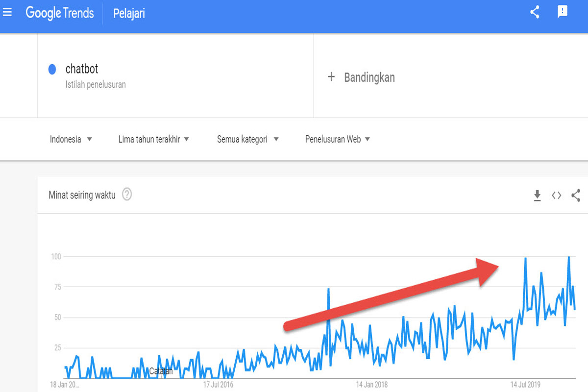Click the plus icon beside Bandingkan
588x392 pixels.
tap(331, 77)
